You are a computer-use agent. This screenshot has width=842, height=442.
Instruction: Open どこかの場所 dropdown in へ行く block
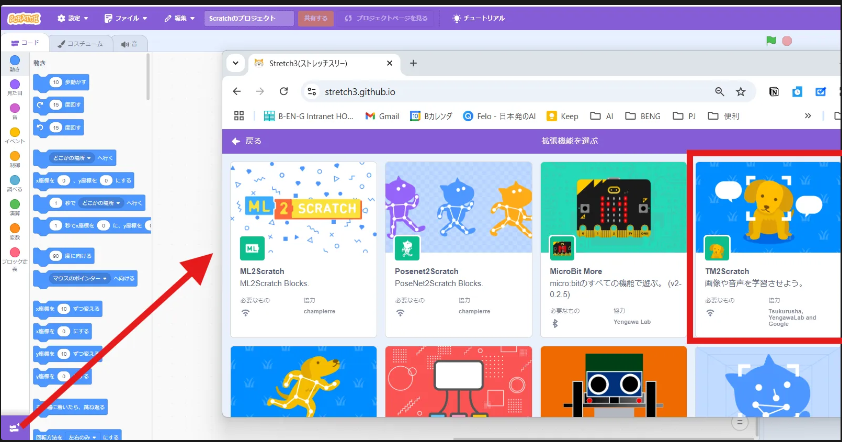pyautogui.click(x=71, y=158)
